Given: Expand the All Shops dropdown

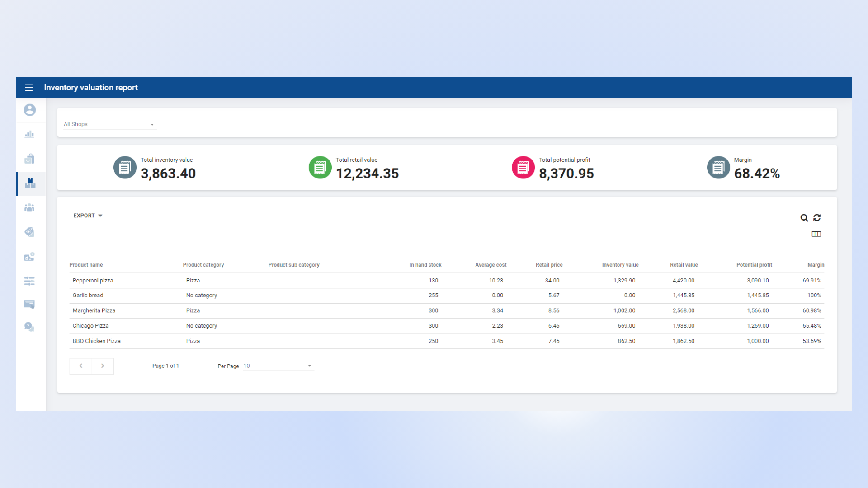Looking at the screenshot, I should [109, 124].
